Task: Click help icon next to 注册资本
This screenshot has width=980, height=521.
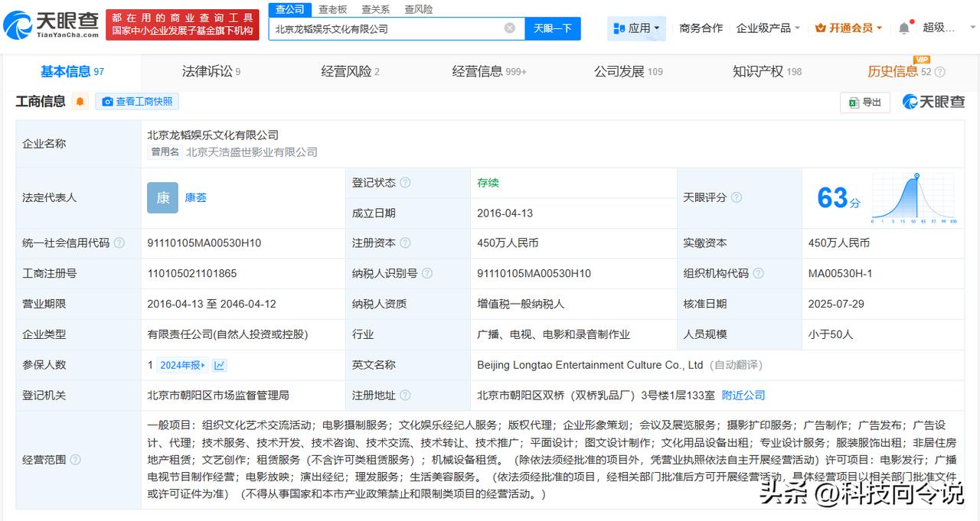Action: click(x=405, y=243)
